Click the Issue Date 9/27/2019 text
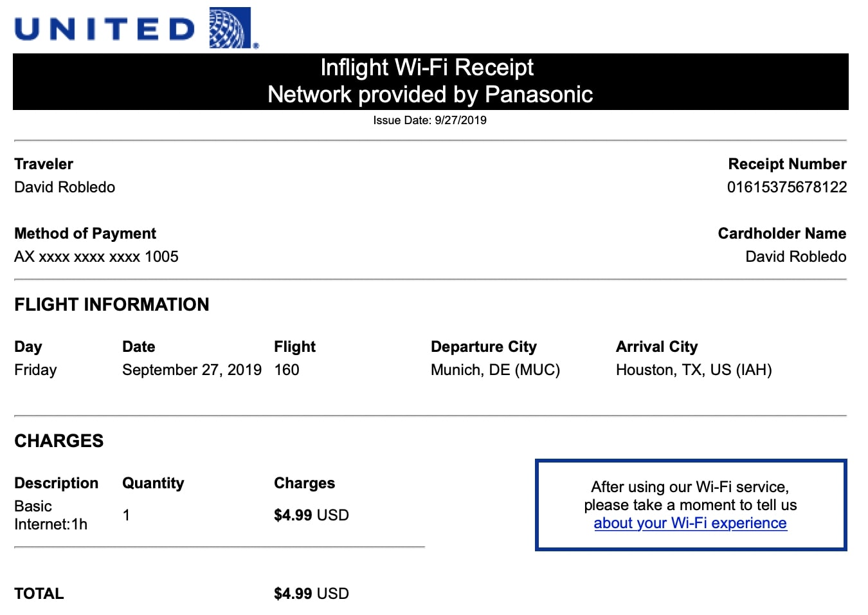 click(x=429, y=120)
